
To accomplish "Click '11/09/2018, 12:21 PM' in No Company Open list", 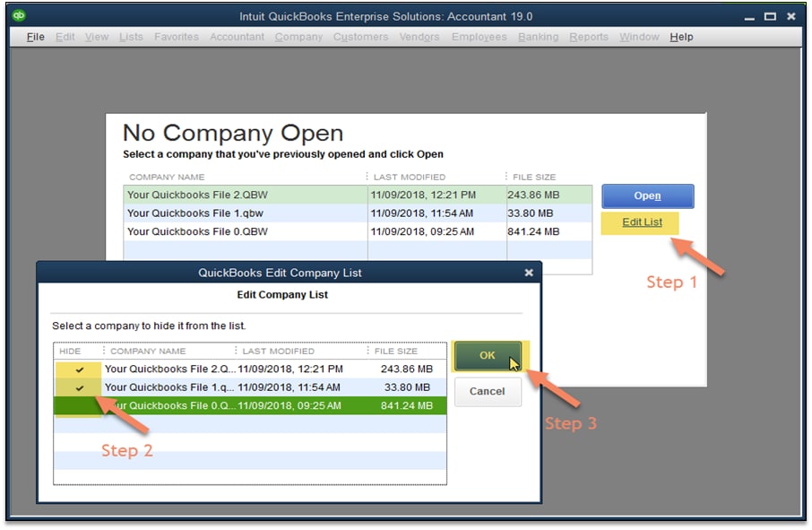I will coord(423,195).
